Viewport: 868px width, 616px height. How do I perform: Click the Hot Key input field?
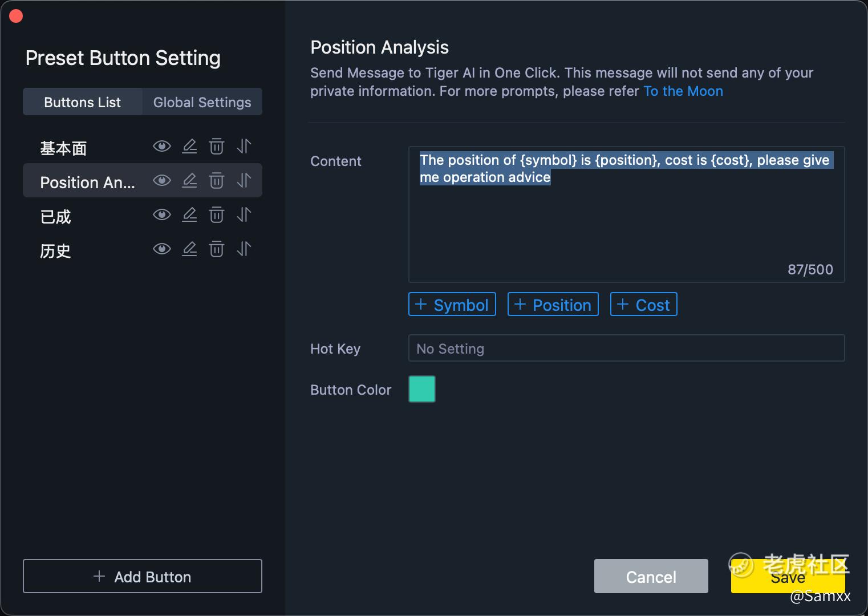pos(626,348)
